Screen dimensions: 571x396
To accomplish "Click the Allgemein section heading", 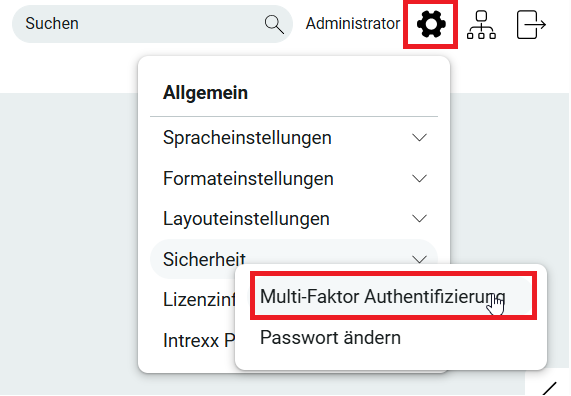I will [x=205, y=93].
